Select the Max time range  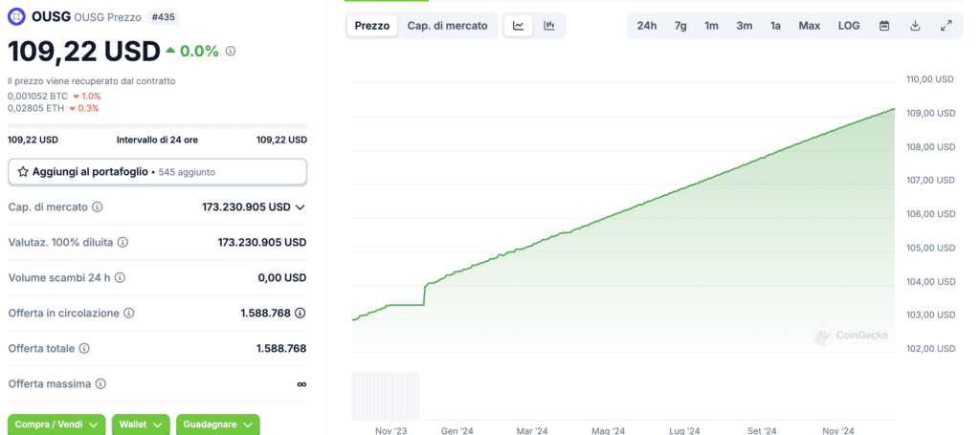click(x=810, y=26)
